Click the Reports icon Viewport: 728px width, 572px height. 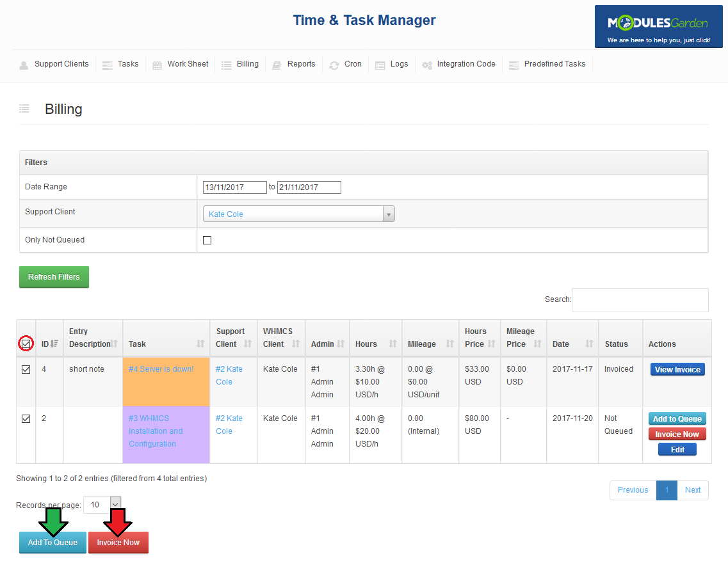(277, 65)
